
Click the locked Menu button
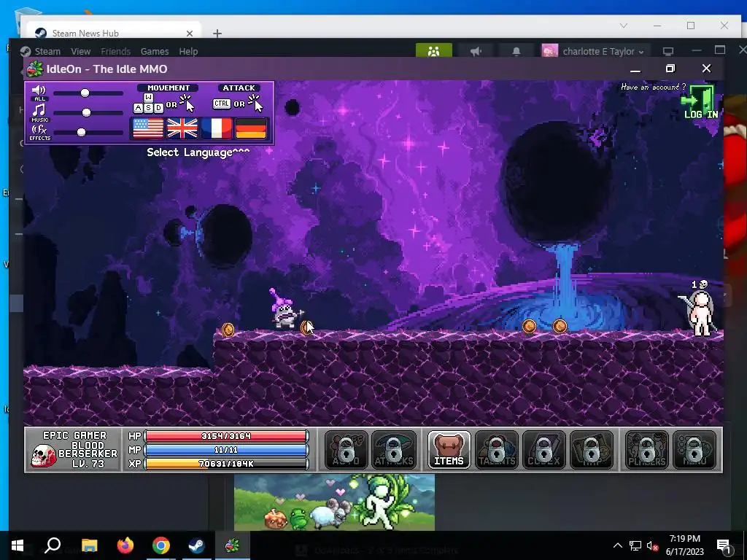(x=694, y=450)
